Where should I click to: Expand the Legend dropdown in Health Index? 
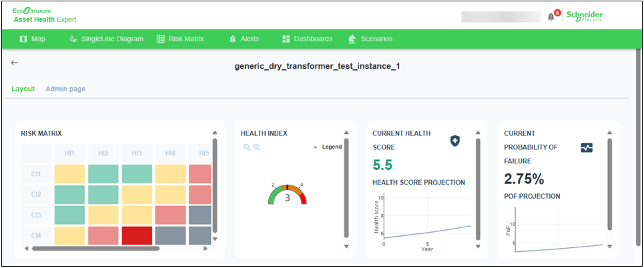(x=327, y=147)
